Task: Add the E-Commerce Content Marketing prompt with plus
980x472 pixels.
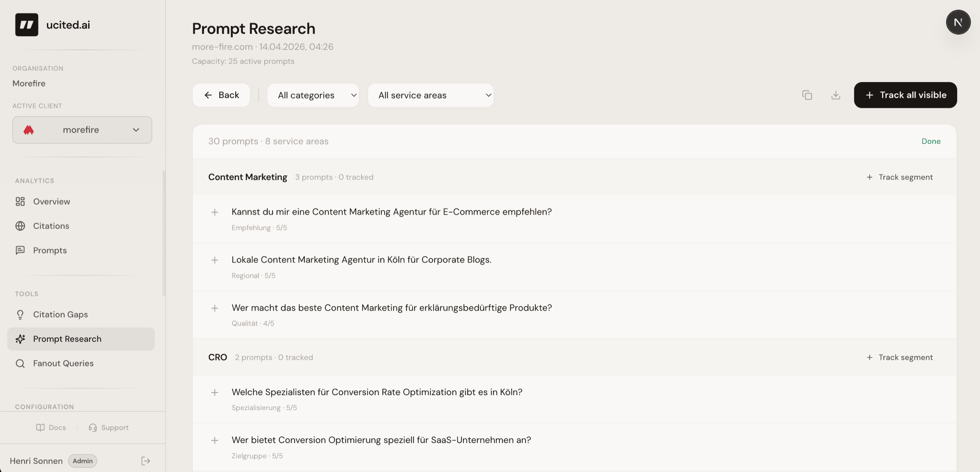Action: point(215,212)
